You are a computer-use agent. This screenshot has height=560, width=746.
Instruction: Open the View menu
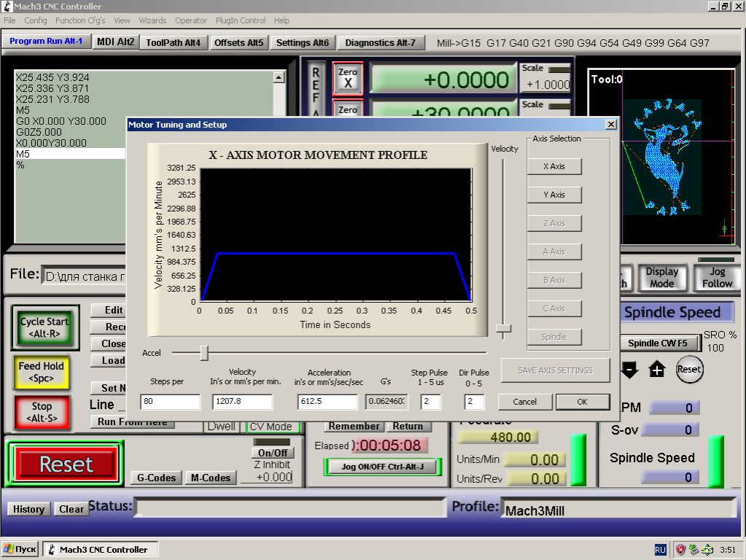(x=122, y=20)
